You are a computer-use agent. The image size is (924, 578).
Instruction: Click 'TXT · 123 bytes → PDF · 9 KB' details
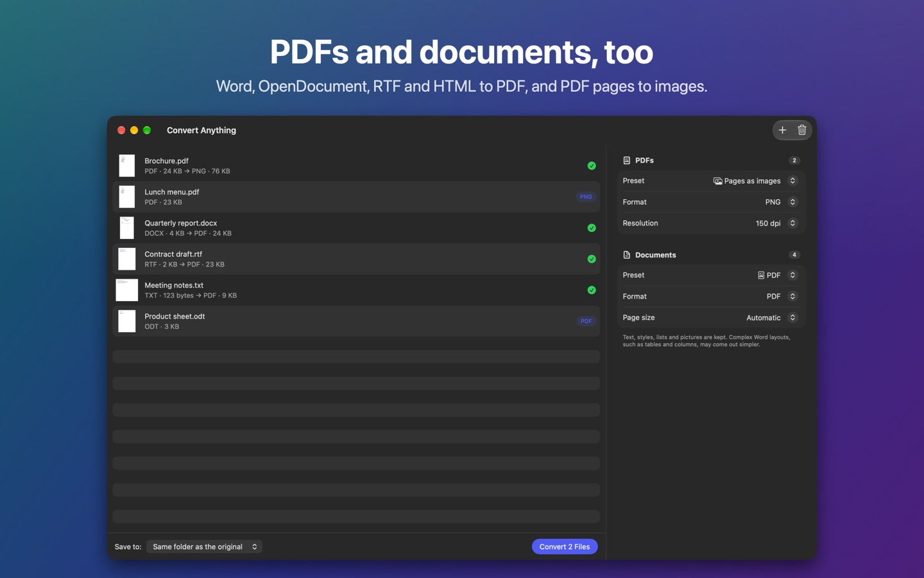191,296
